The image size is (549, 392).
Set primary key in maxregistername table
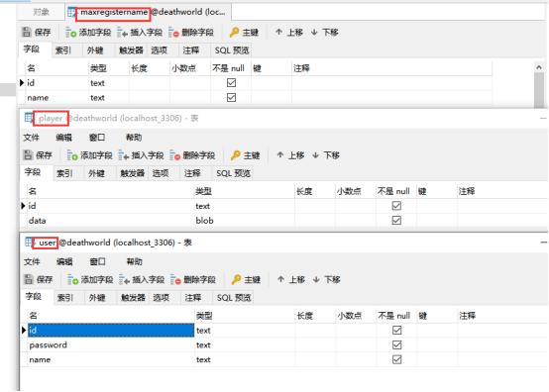pyautogui.click(x=244, y=32)
